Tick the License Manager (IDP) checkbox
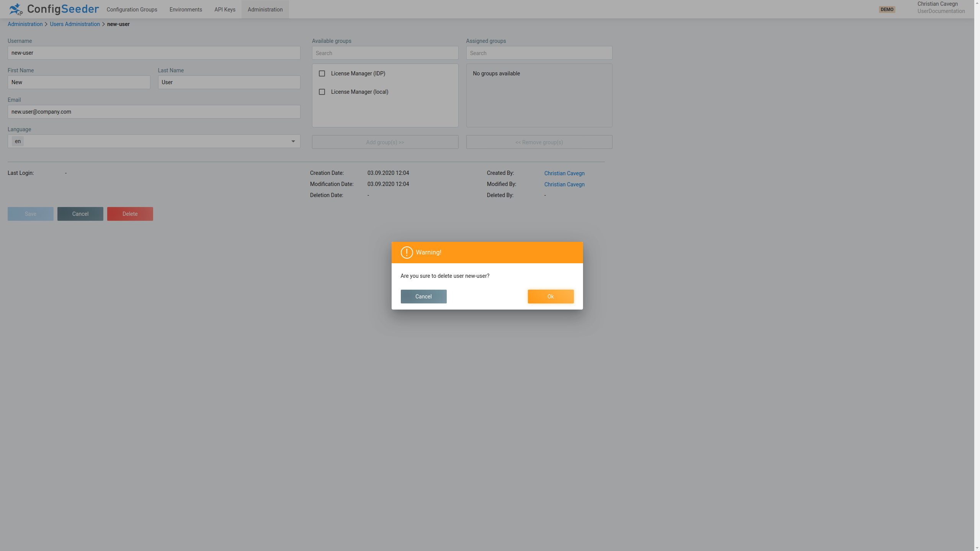 (x=322, y=73)
